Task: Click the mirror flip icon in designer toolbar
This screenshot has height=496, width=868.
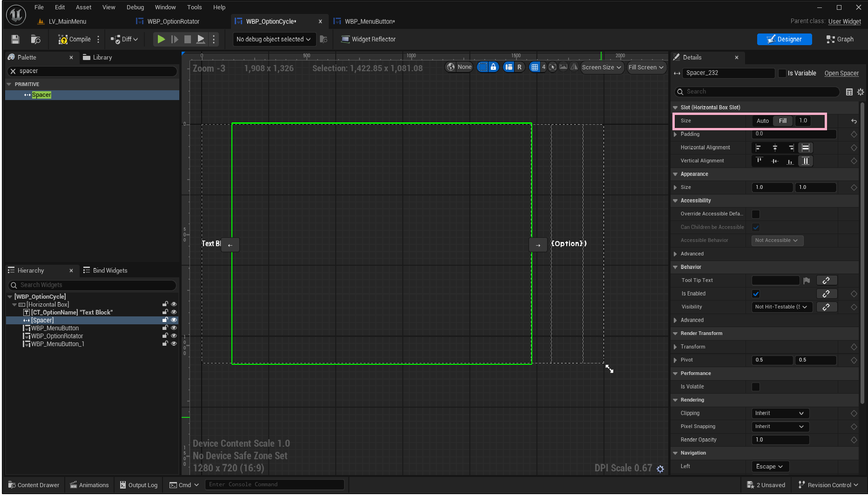Action: (x=574, y=67)
